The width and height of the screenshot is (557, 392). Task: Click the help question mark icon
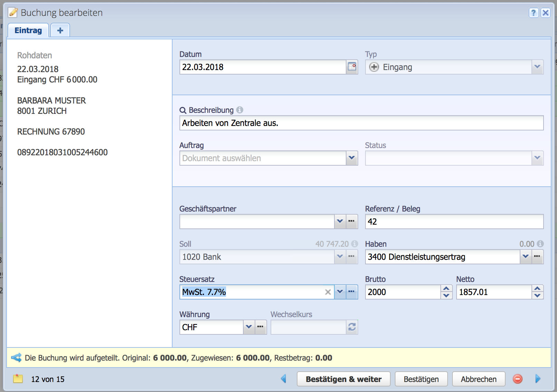tap(534, 13)
